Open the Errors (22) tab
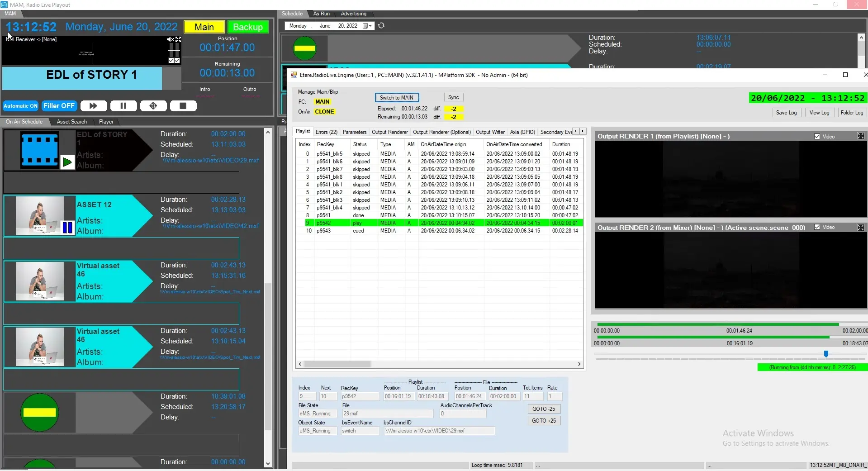Viewport: 868px width, 471px height. [326, 132]
